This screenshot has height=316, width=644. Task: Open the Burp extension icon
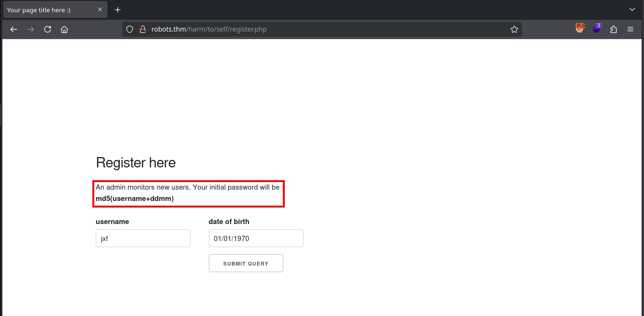[x=579, y=29]
